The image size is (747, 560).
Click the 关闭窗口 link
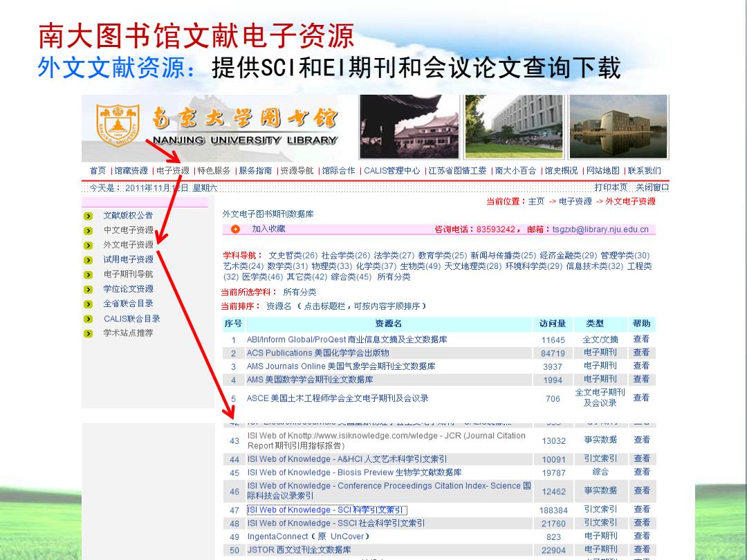point(652,187)
